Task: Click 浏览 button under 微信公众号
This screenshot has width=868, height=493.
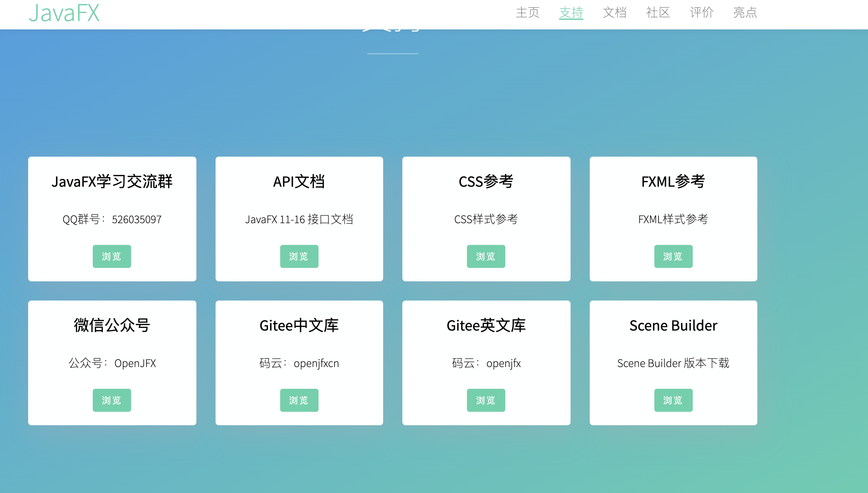Action: [x=112, y=400]
